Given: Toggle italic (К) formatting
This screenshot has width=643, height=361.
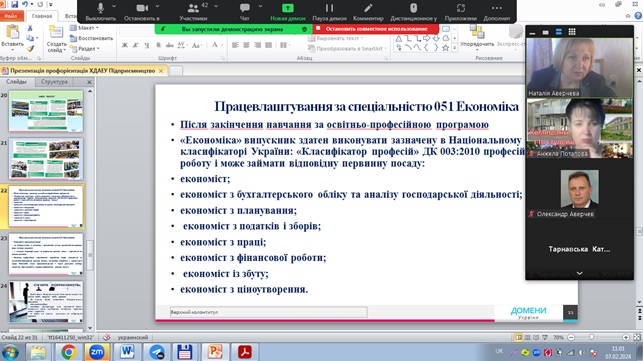Looking at the screenshot, I should pyautogui.click(x=136, y=45).
